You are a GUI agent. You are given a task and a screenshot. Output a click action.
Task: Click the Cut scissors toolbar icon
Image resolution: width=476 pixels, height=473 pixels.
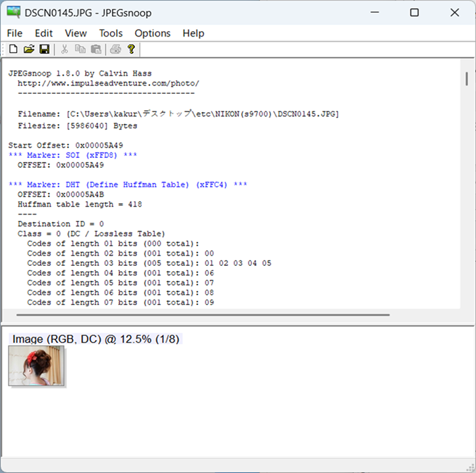(x=65, y=49)
